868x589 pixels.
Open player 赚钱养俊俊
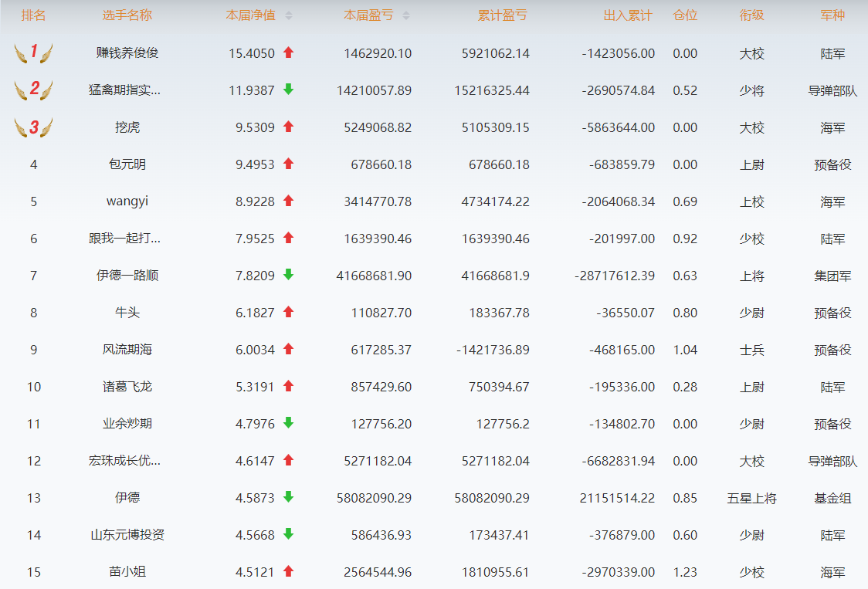(x=127, y=53)
